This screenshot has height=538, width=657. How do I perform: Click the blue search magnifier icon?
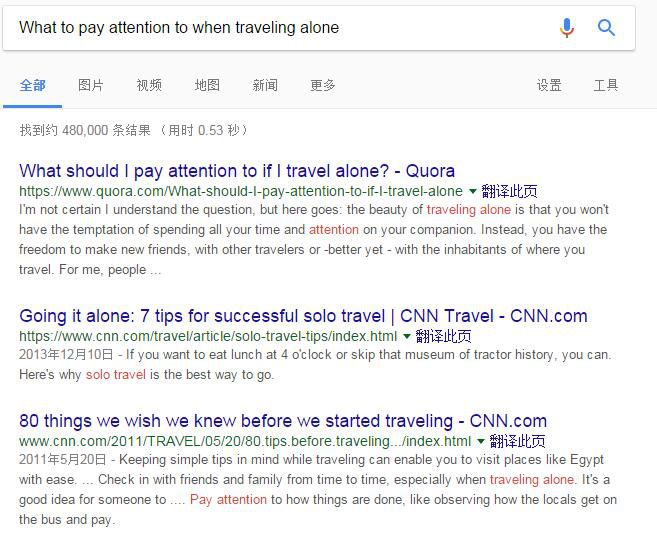606,28
